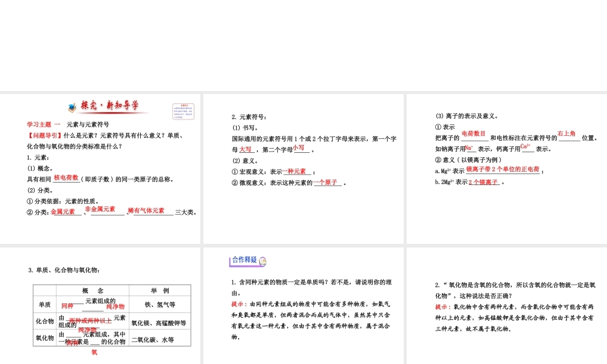Click the red 氧 answer below the table
This screenshot has height=364, width=607.
94,352
